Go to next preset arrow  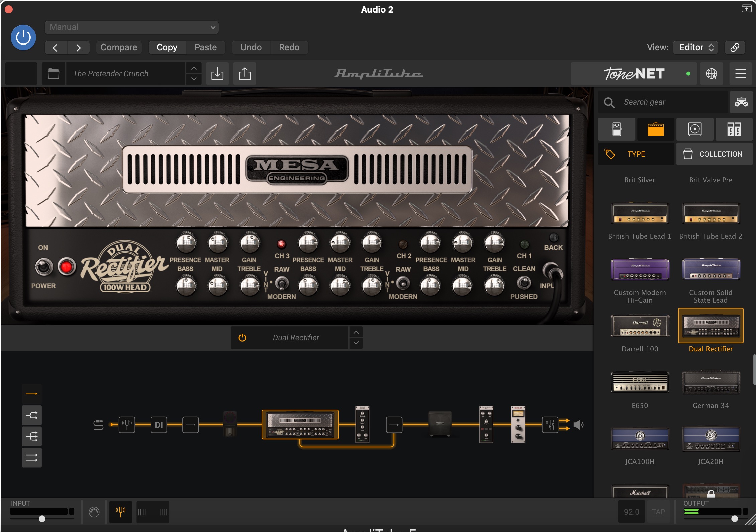coord(78,48)
